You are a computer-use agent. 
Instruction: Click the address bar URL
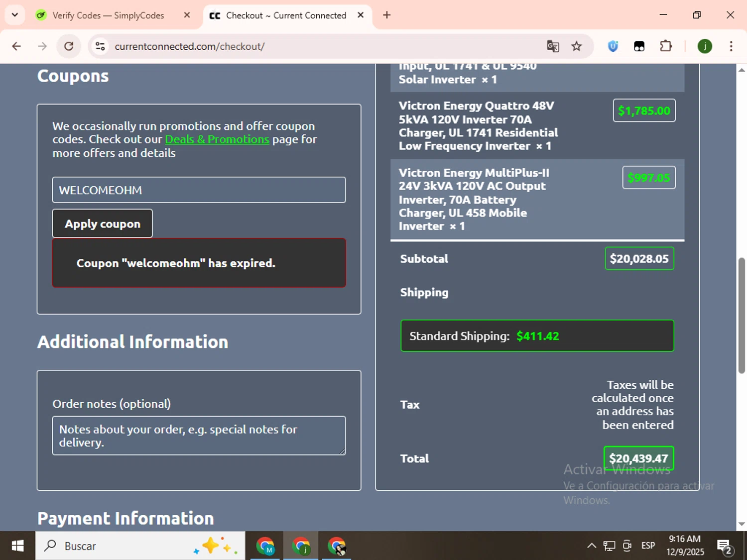point(190,46)
